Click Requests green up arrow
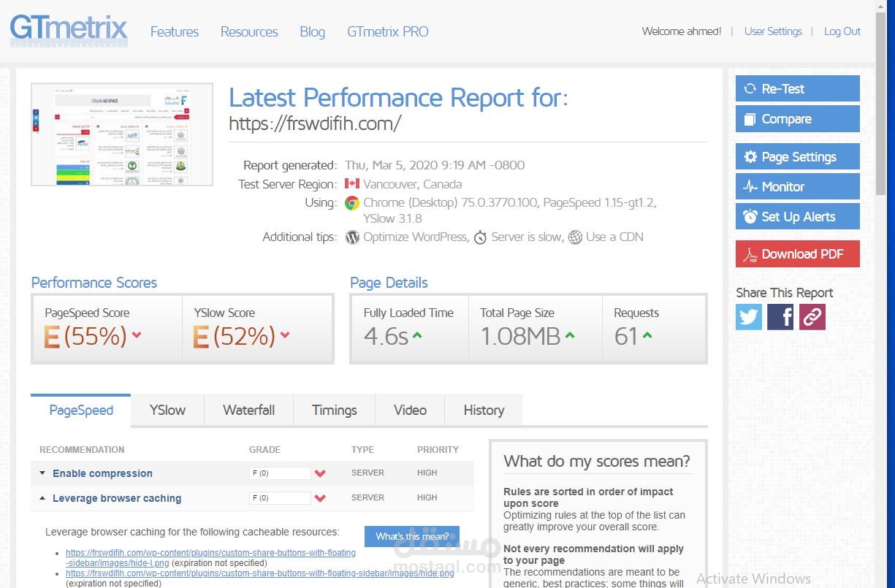The width and height of the screenshot is (895, 588). pos(647,335)
